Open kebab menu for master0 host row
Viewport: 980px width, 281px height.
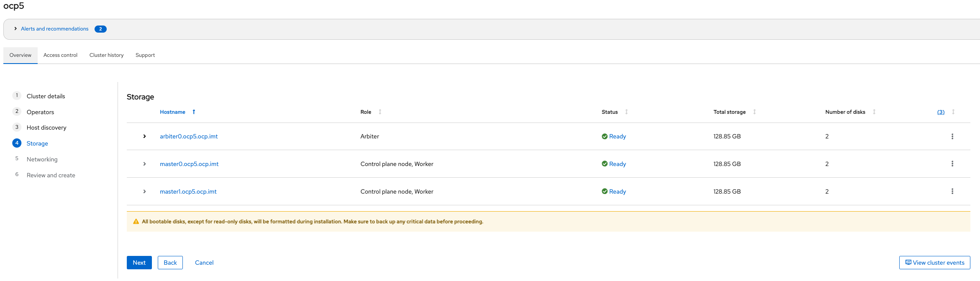[952, 164]
